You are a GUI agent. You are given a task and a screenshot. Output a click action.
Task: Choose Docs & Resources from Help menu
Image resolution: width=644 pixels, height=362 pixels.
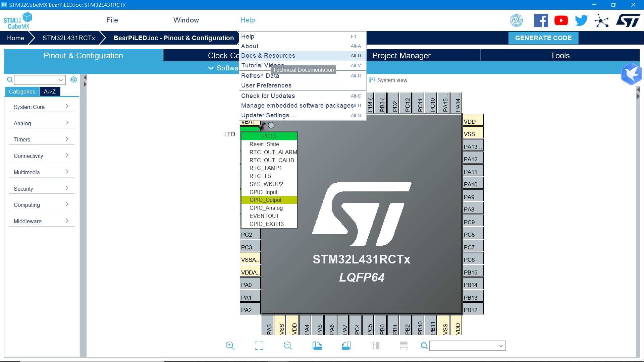coord(268,56)
